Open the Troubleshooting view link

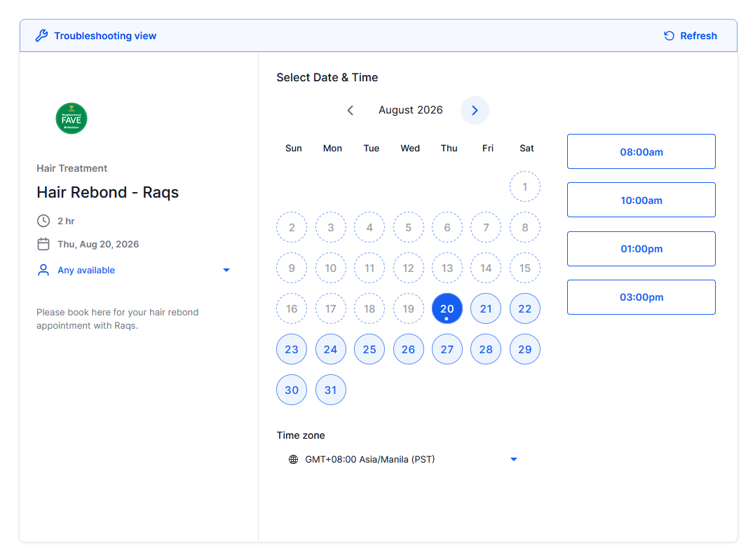[x=105, y=36]
